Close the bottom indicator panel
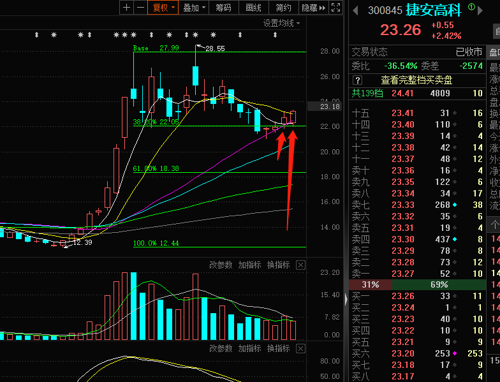Viewport: 500px width, 382px height. pyautogui.click(x=301, y=348)
